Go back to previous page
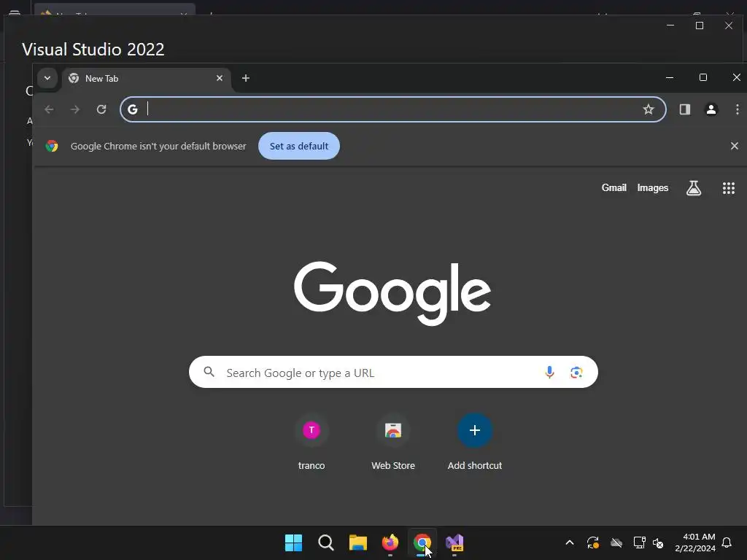This screenshot has height=560, width=747. [49, 109]
